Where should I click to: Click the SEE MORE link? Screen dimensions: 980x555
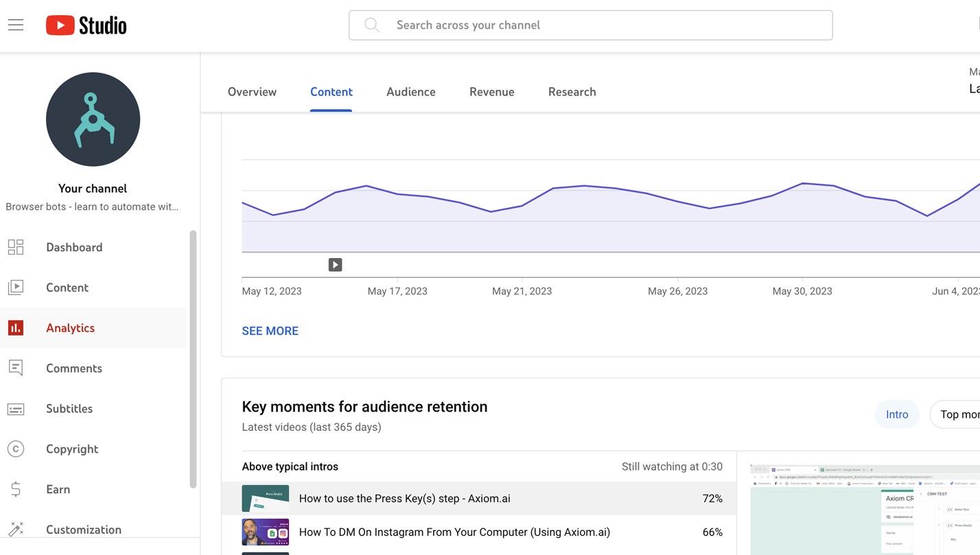point(270,331)
